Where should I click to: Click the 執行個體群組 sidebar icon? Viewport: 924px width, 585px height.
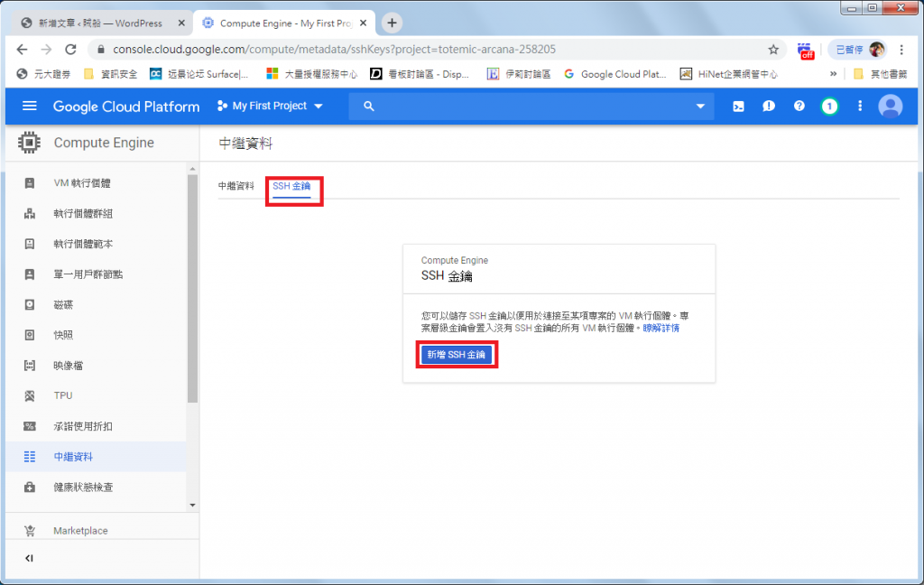click(30, 213)
